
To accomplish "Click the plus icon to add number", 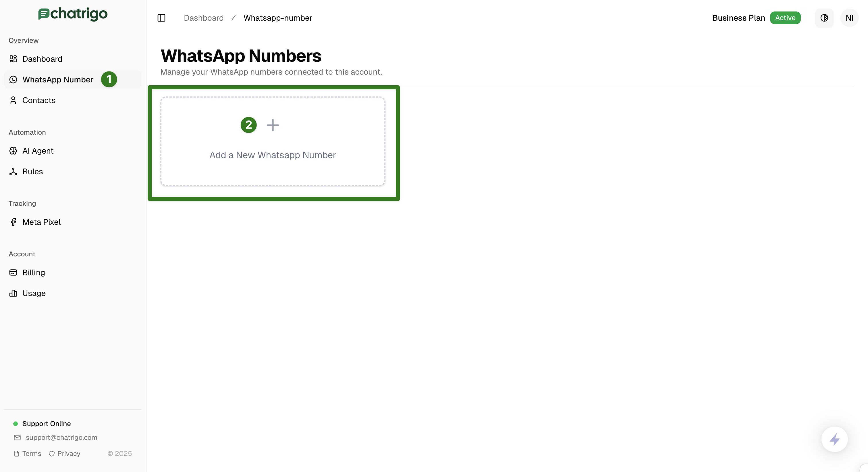I will [x=273, y=125].
